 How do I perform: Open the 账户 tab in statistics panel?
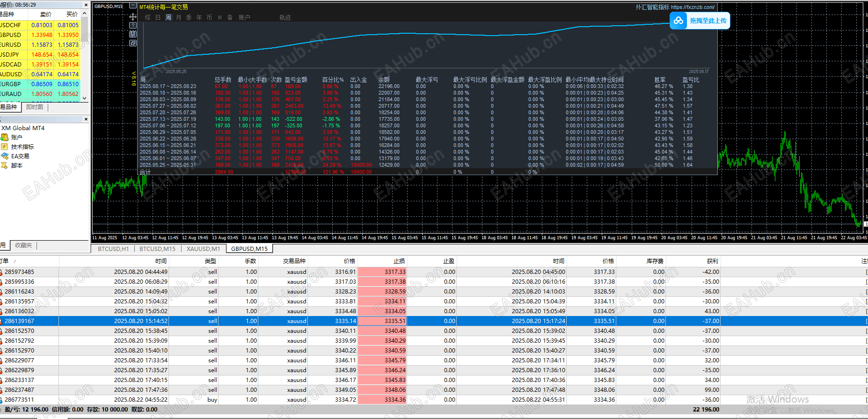coord(244,17)
